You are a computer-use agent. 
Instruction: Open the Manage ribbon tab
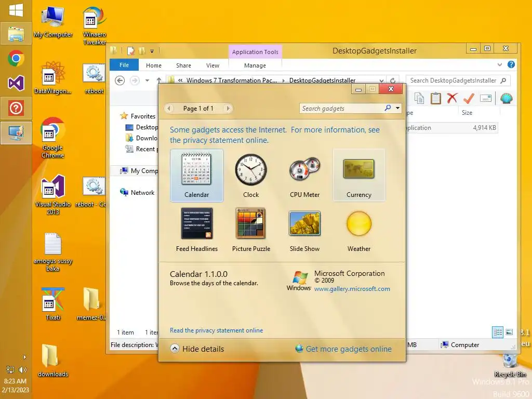coord(255,65)
